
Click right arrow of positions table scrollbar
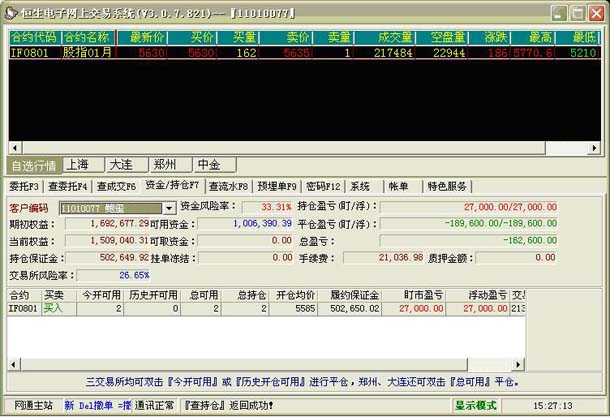[518, 364]
